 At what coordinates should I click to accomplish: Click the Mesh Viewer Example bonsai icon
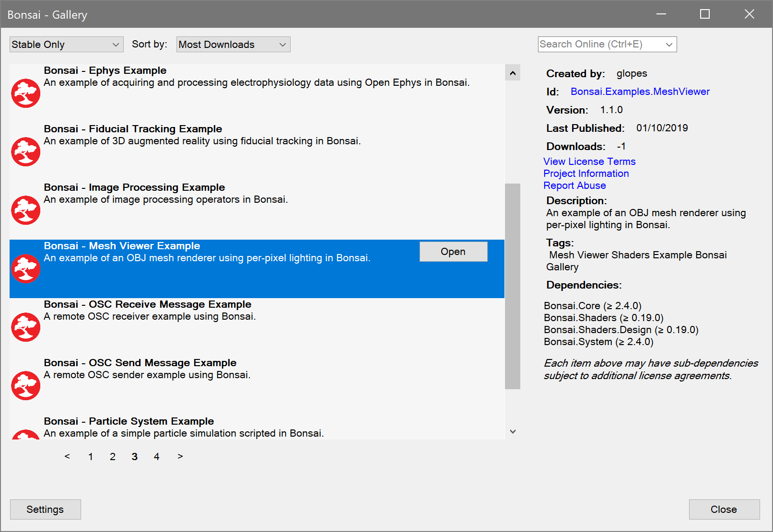[x=26, y=268]
